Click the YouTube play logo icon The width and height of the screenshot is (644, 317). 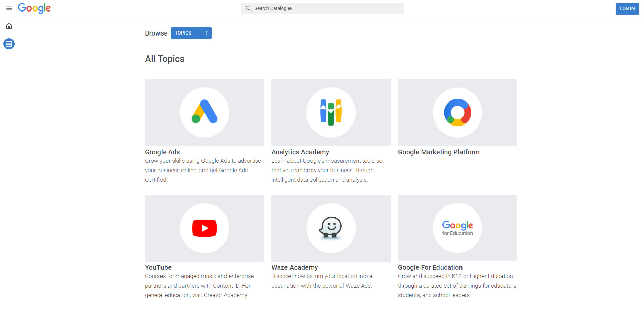point(205,228)
